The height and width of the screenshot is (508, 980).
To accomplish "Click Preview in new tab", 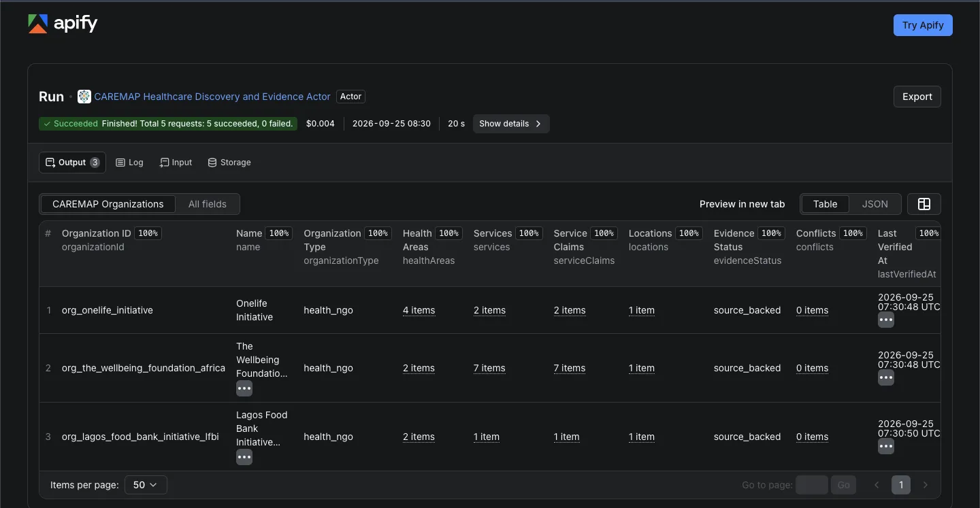I will coord(742,204).
